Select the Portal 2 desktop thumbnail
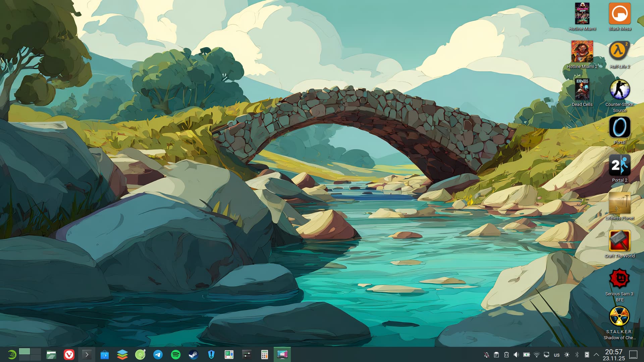The height and width of the screenshot is (362, 644). click(x=620, y=165)
